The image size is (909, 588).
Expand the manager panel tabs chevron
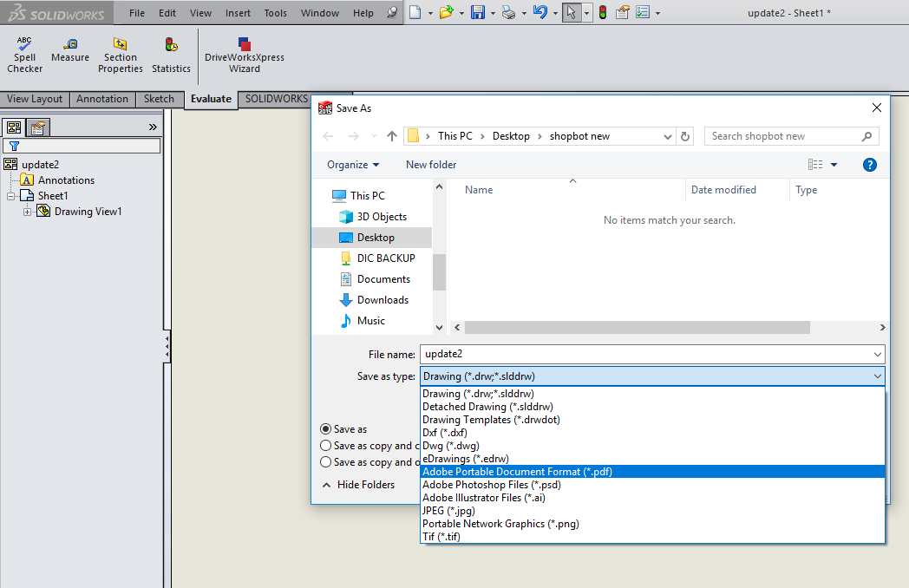153,127
